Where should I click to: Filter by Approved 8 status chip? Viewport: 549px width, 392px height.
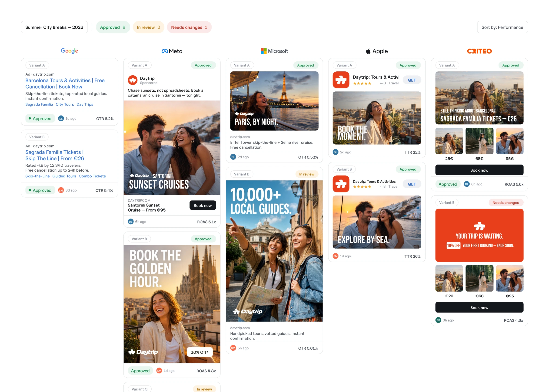coord(113,27)
